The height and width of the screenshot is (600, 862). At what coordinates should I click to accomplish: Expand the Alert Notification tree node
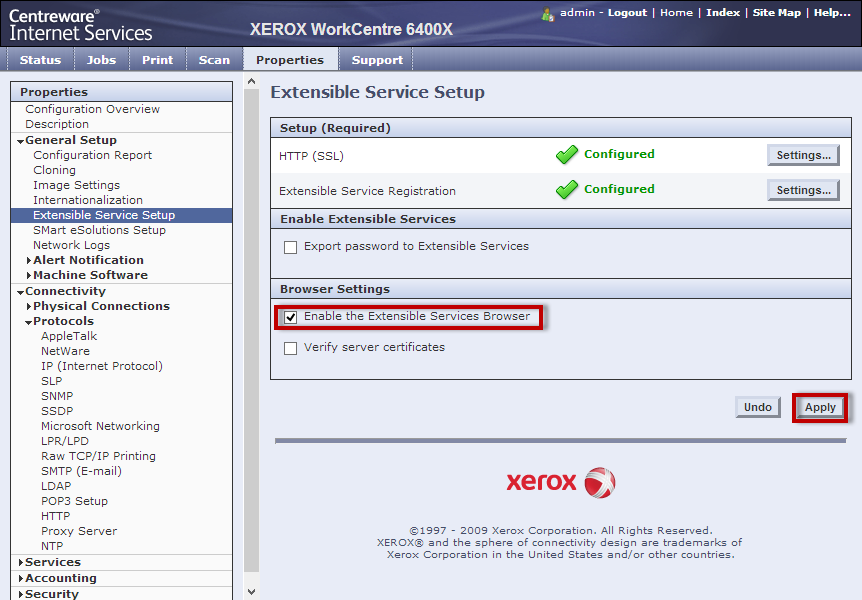pyautogui.click(x=29, y=261)
